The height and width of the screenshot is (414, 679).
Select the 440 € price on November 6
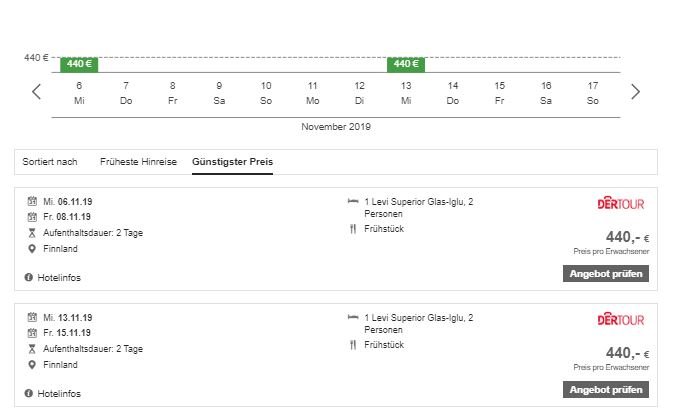coord(79,64)
